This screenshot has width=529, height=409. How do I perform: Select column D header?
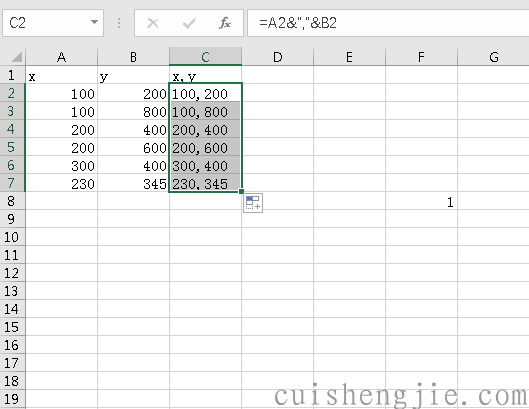[x=278, y=57]
